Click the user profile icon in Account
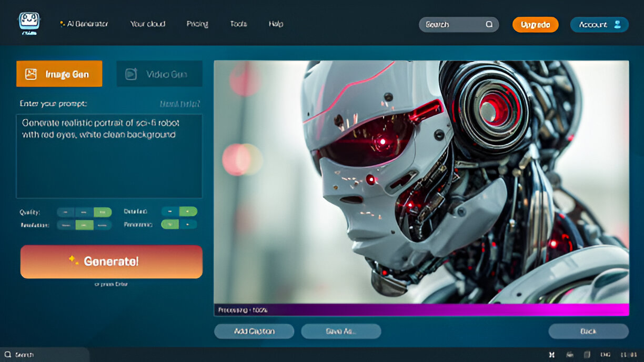Viewport: 644px width, 362px height. pos(617,24)
